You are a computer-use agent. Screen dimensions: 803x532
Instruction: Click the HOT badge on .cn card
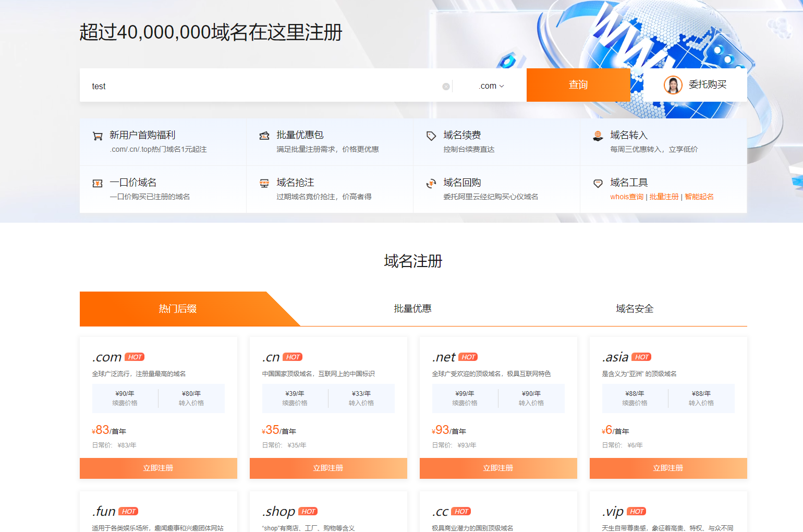coord(293,357)
